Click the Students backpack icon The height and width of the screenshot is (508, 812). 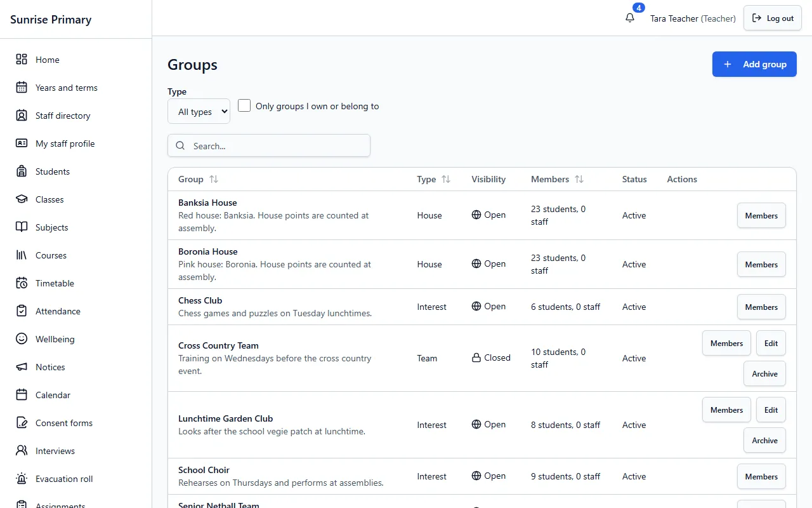(x=22, y=171)
